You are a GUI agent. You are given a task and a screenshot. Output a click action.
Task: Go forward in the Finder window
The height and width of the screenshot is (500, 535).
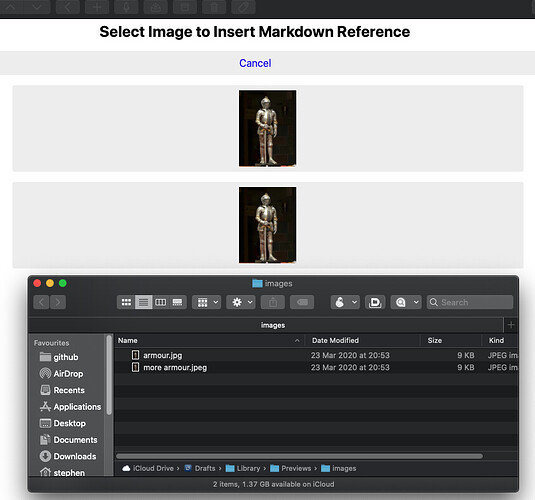(x=58, y=302)
